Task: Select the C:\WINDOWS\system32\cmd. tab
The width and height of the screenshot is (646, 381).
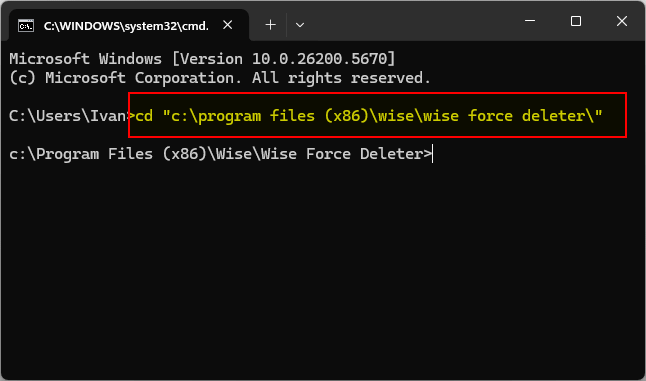Action: 126,25
